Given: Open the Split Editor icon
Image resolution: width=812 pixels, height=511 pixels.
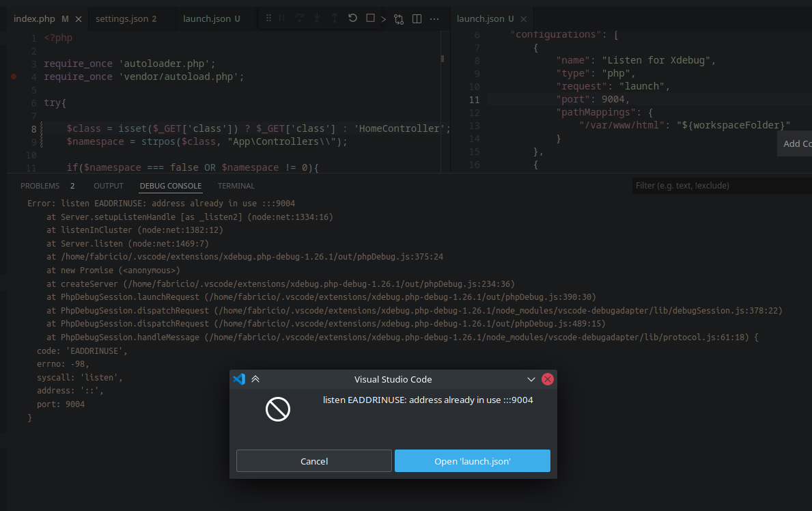Looking at the screenshot, I should point(417,18).
